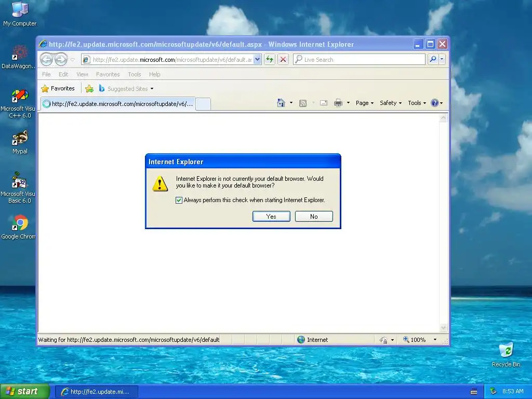The height and width of the screenshot is (399, 532).
Task: Click the warning icon in dialog
Action: [160, 183]
